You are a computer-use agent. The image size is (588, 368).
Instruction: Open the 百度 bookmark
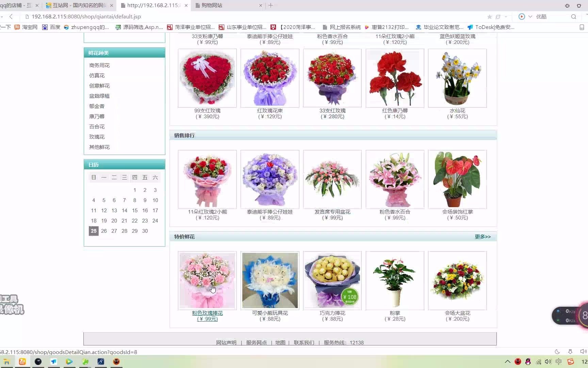(51, 27)
